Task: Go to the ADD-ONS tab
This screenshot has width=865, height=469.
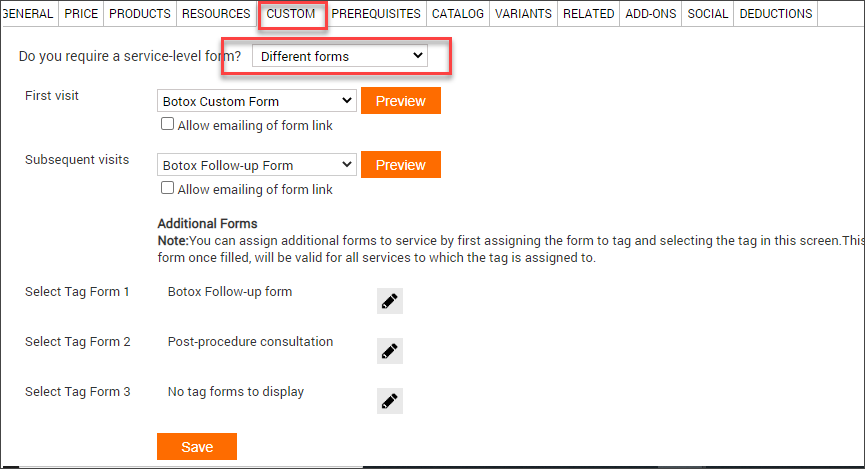Action: click(650, 13)
